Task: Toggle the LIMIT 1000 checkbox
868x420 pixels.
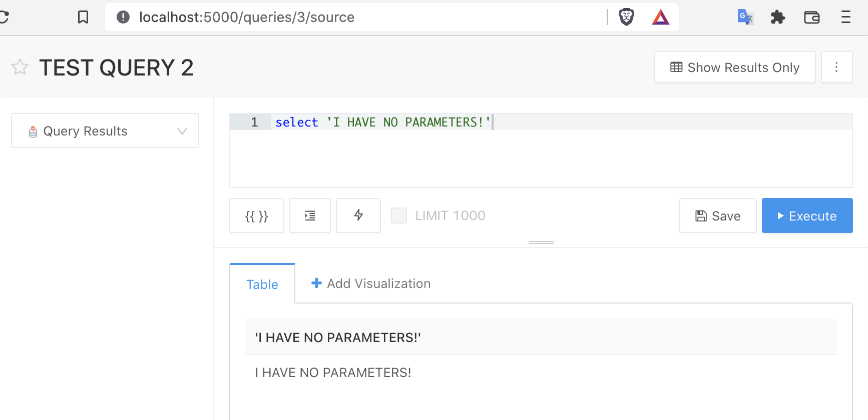Action: click(399, 215)
